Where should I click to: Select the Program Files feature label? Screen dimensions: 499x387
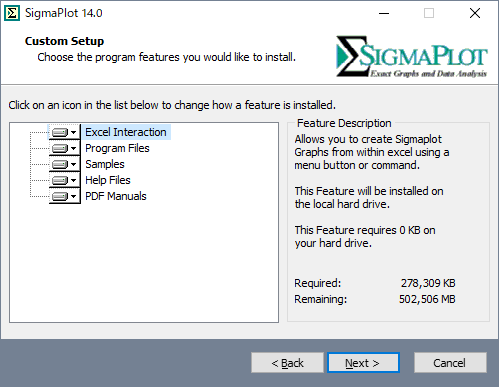click(x=117, y=148)
